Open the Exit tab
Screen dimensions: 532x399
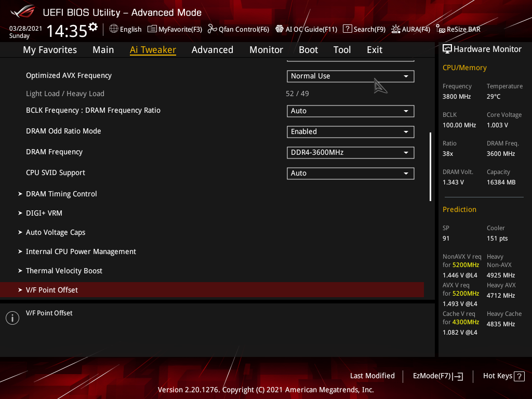coord(375,50)
